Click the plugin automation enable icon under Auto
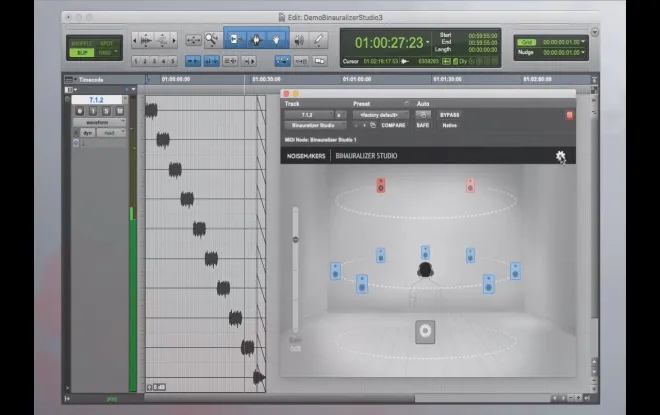The image size is (660, 415). coord(423,114)
